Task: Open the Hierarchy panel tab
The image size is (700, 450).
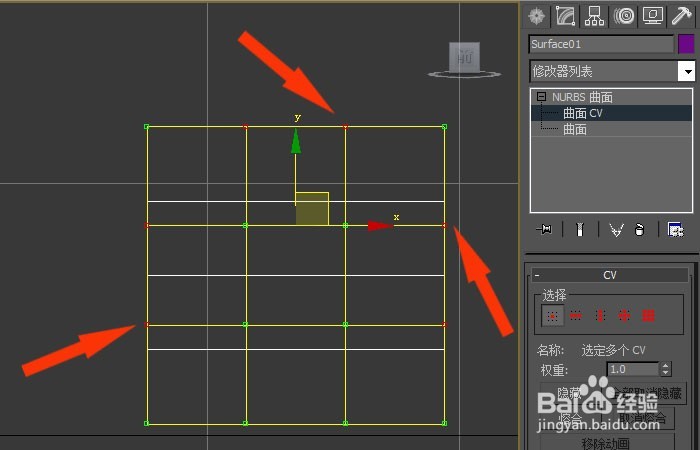Action: click(x=594, y=16)
